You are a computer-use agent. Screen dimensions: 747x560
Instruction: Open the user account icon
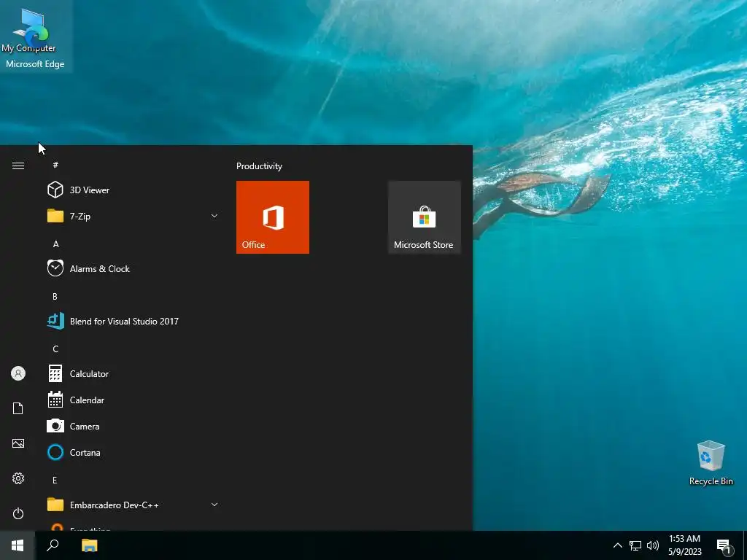(18, 373)
